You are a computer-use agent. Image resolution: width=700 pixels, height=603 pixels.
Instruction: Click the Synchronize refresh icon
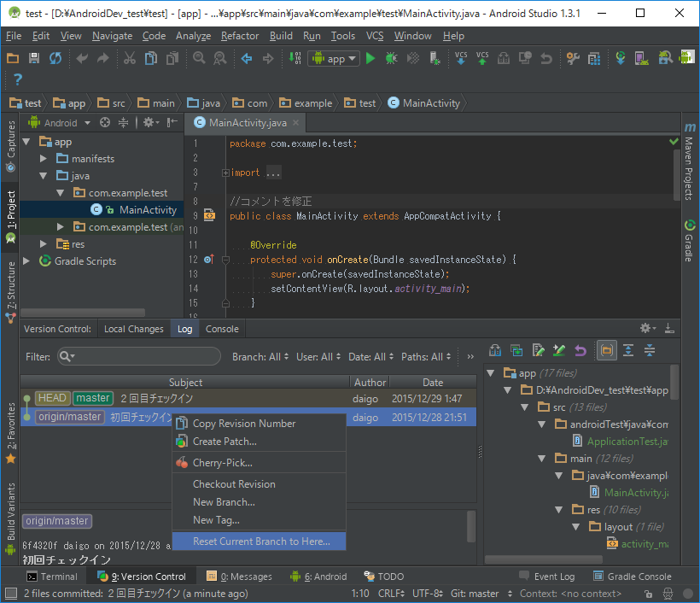[55, 58]
